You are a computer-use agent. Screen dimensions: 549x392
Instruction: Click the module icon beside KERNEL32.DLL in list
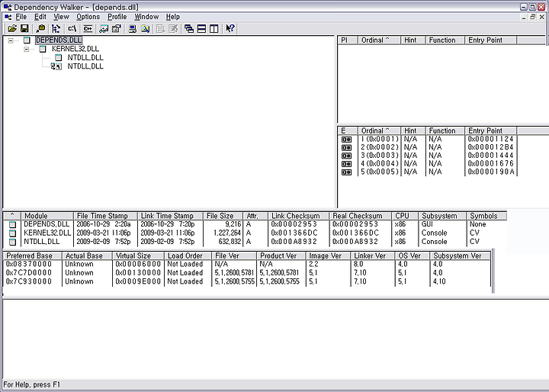click(x=13, y=233)
